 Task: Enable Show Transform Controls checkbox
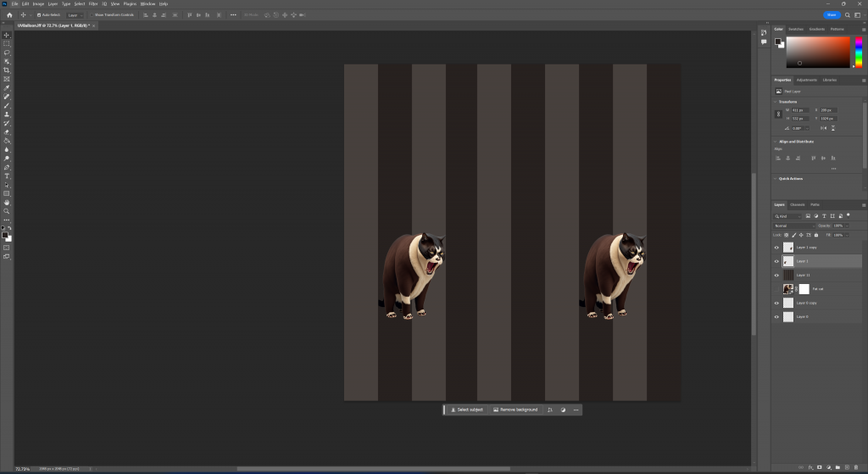click(92, 15)
